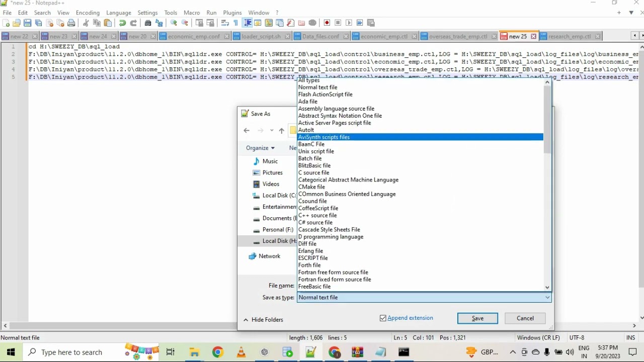Open recent locations dropdown arrow in dialog

point(272,131)
